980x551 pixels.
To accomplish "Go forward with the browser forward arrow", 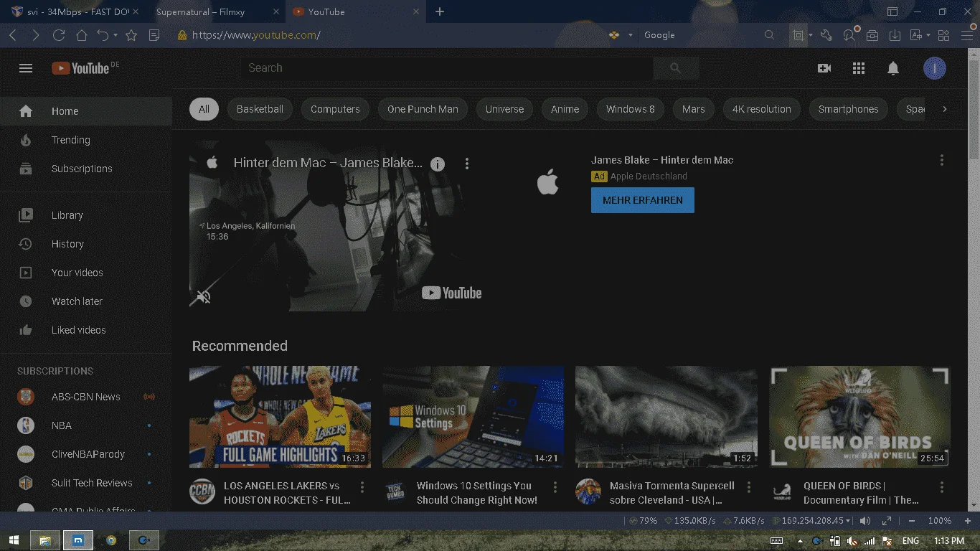I will [x=36, y=35].
